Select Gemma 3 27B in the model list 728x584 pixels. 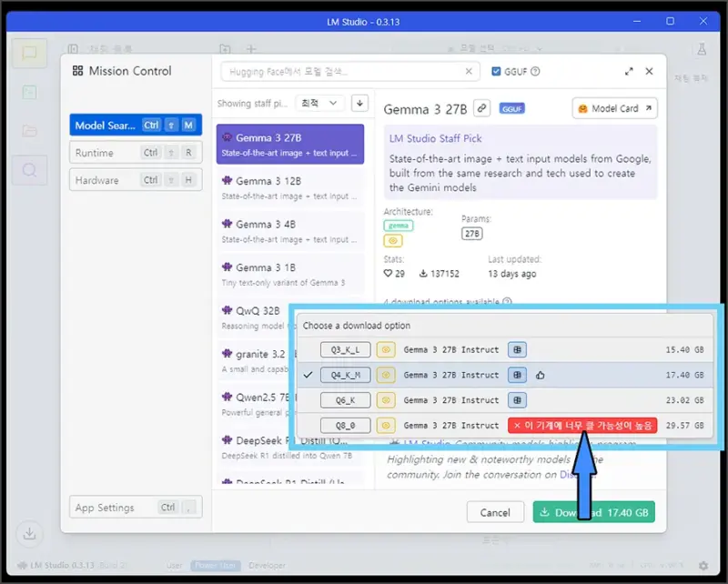tap(290, 144)
